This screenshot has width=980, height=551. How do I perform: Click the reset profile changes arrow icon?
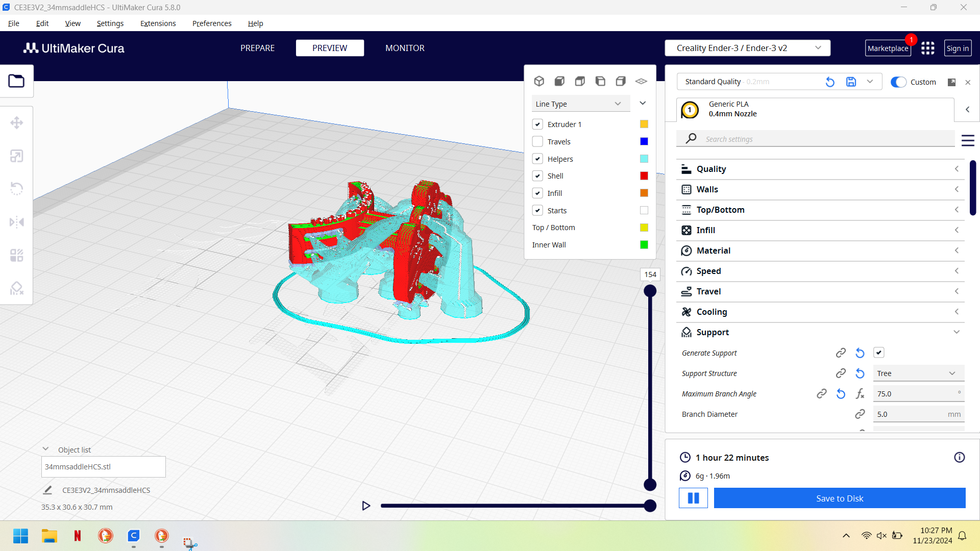(x=830, y=82)
